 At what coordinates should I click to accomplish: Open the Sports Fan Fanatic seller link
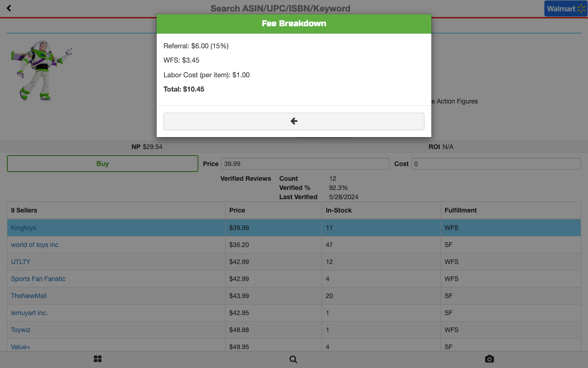(38, 279)
